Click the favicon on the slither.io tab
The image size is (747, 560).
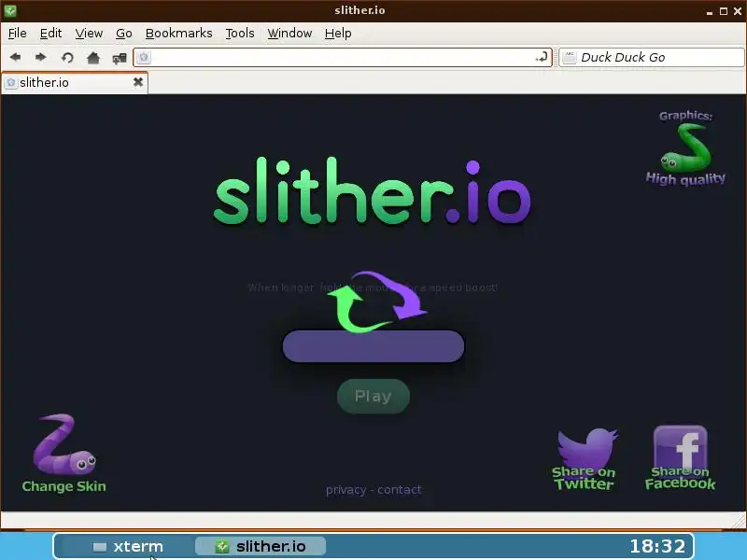[x=11, y=82]
